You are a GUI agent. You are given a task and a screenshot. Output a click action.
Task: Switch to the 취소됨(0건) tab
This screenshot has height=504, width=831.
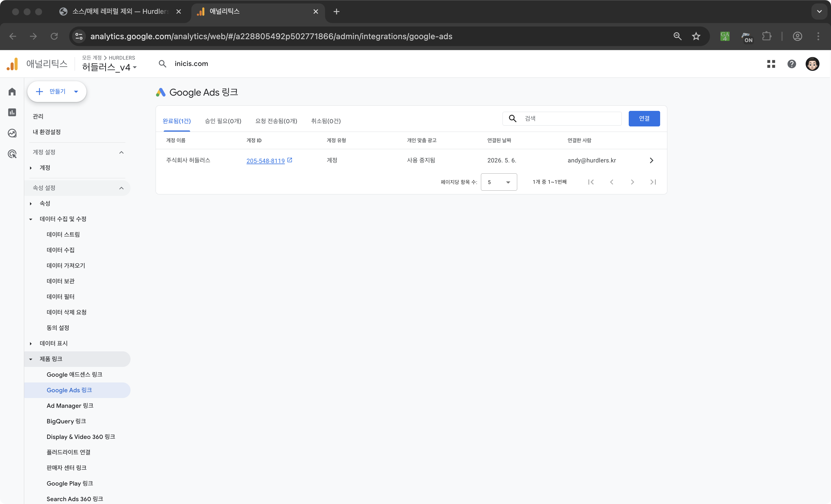(326, 121)
